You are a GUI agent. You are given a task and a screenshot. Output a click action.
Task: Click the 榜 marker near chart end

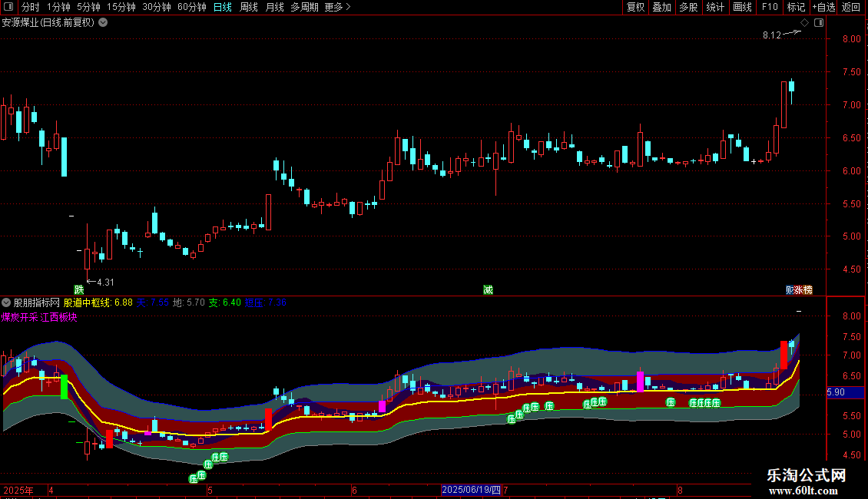(x=807, y=290)
